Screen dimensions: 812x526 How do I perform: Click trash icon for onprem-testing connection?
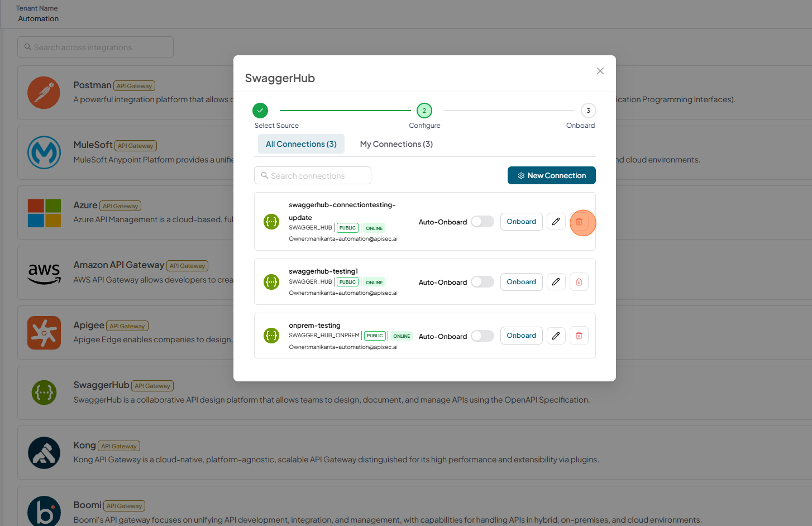point(579,336)
